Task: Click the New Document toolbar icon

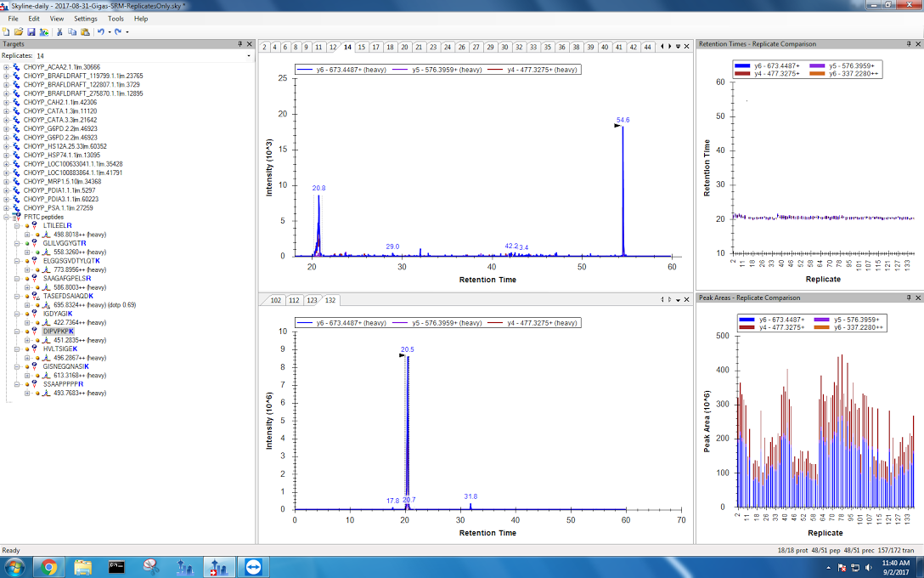Action: click(x=6, y=31)
